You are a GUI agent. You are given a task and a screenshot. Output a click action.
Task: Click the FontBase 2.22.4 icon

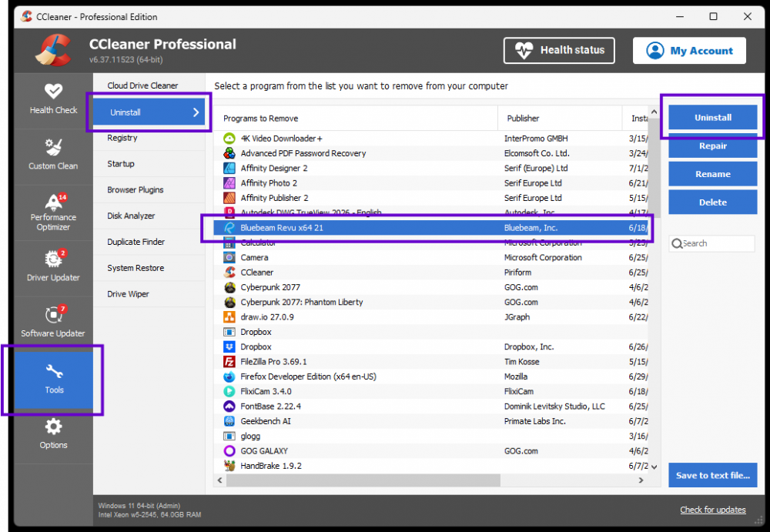click(x=229, y=407)
